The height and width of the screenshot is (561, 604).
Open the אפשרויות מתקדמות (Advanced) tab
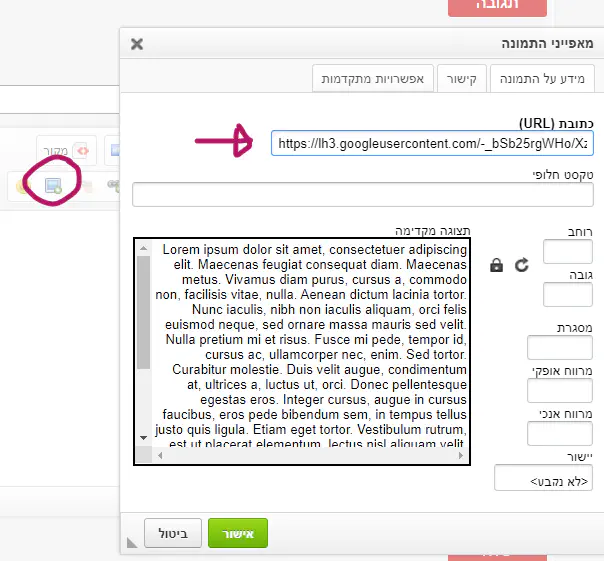(x=371, y=78)
